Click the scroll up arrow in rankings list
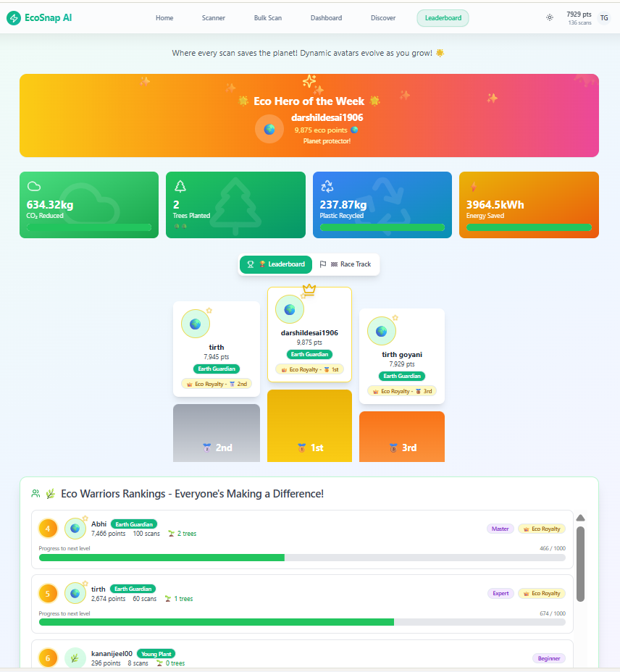 point(580,518)
